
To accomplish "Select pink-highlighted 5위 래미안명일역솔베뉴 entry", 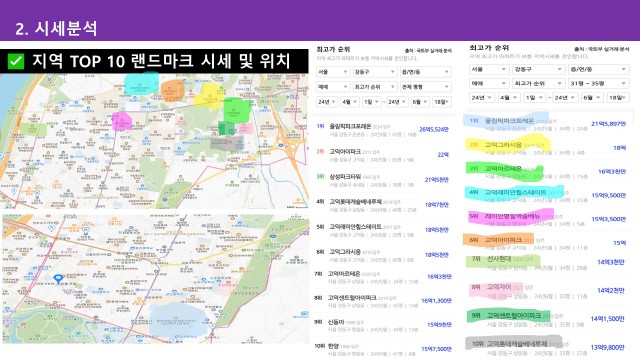I will click(x=547, y=219).
